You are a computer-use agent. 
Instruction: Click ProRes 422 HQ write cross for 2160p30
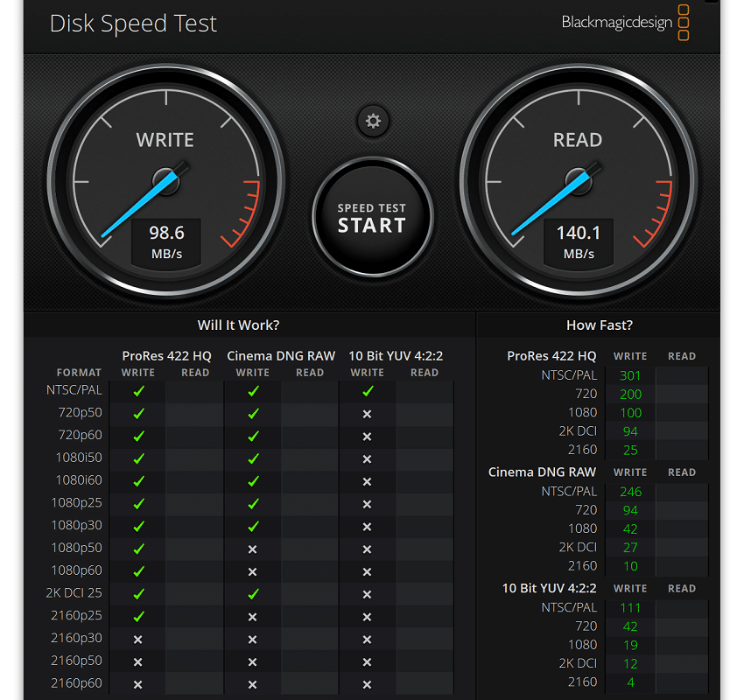pos(137,640)
